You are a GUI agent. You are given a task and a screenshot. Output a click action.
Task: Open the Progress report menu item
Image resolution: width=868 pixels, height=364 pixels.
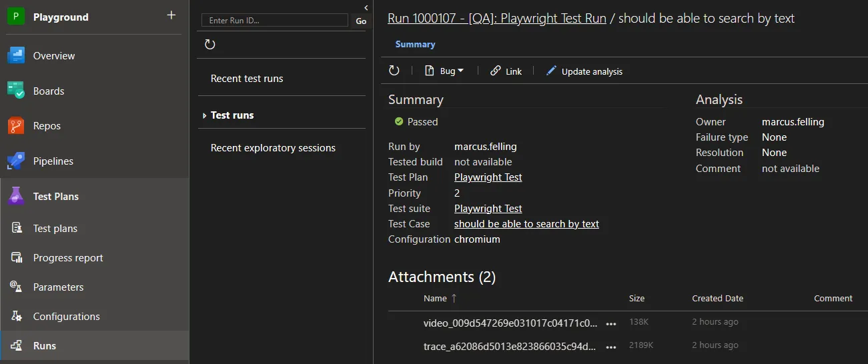68,258
